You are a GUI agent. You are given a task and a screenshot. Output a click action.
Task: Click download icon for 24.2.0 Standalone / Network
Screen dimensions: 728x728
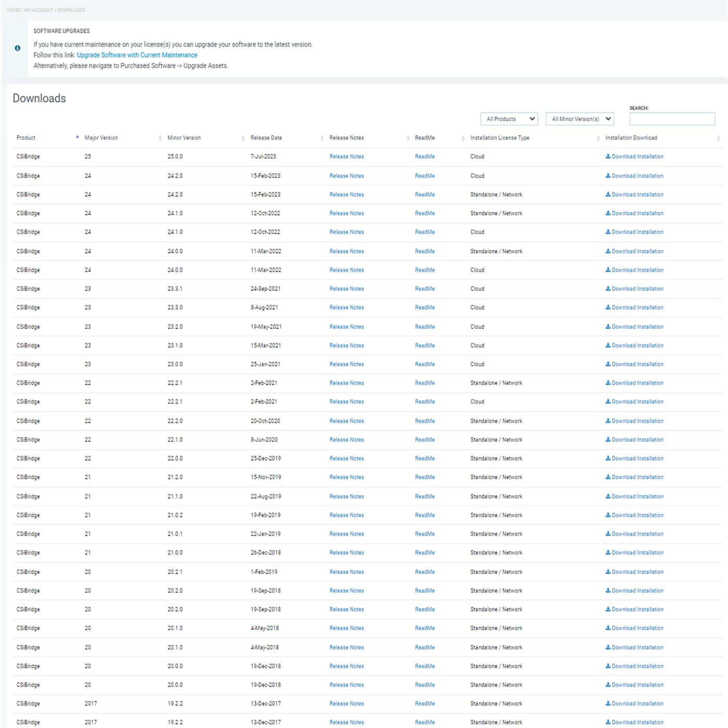[x=608, y=194]
